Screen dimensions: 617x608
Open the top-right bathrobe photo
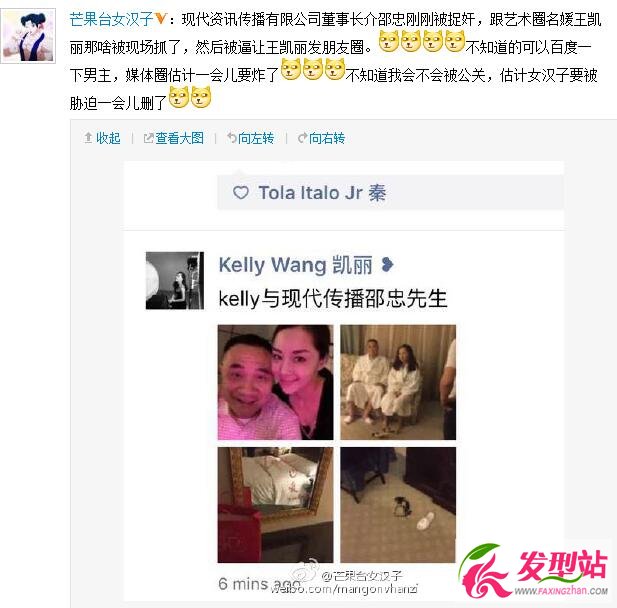(x=398, y=382)
